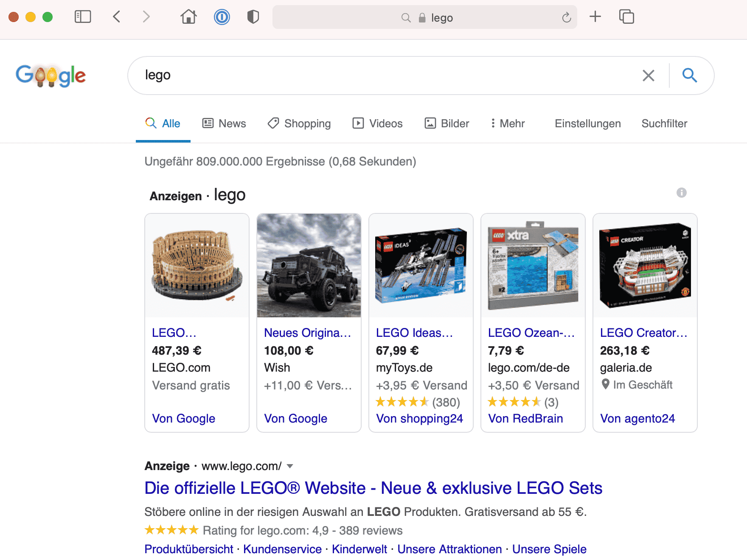Open the Kundenservice sitelink
Viewport: 747px width, 560px height.
pyautogui.click(x=282, y=549)
